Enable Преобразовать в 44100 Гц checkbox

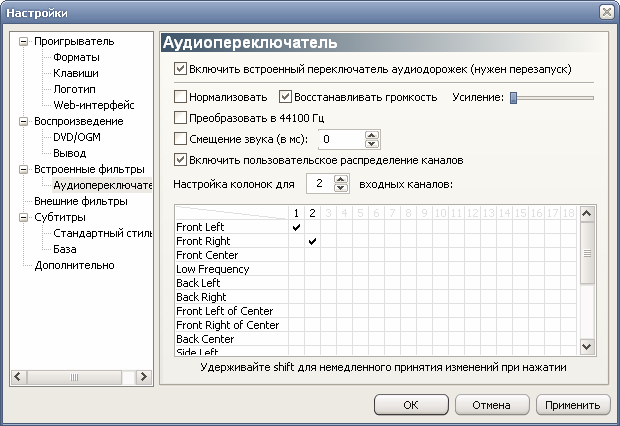(180, 118)
